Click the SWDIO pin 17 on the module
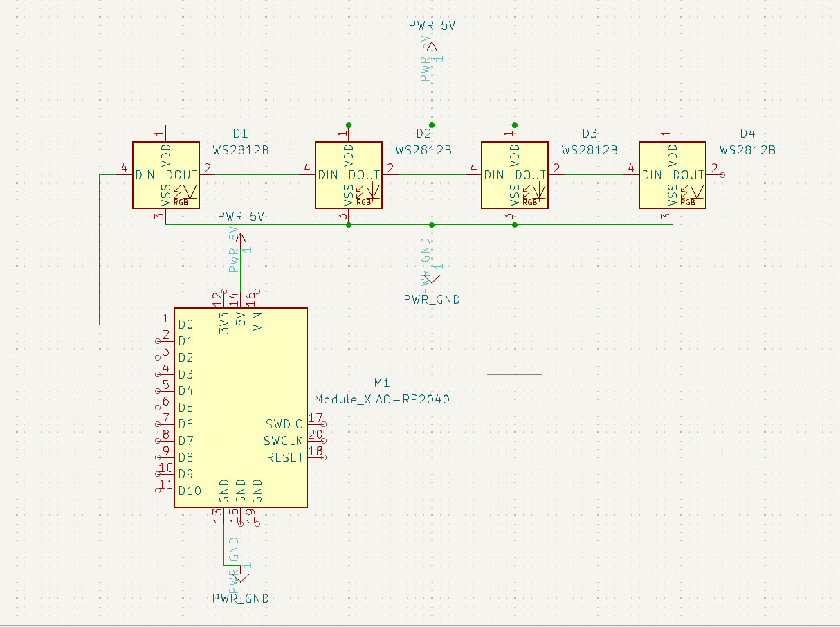This screenshot has height=627, width=840. [x=322, y=424]
